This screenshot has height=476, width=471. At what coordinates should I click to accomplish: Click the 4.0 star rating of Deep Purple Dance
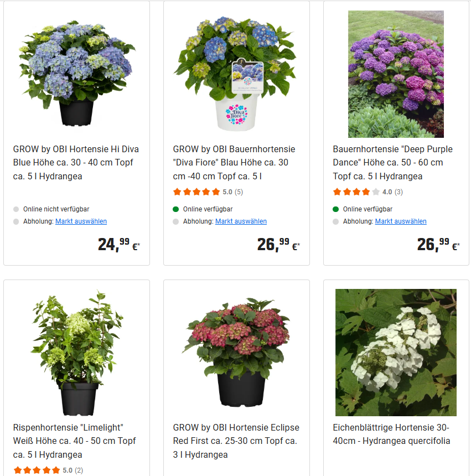click(x=368, y=192)
